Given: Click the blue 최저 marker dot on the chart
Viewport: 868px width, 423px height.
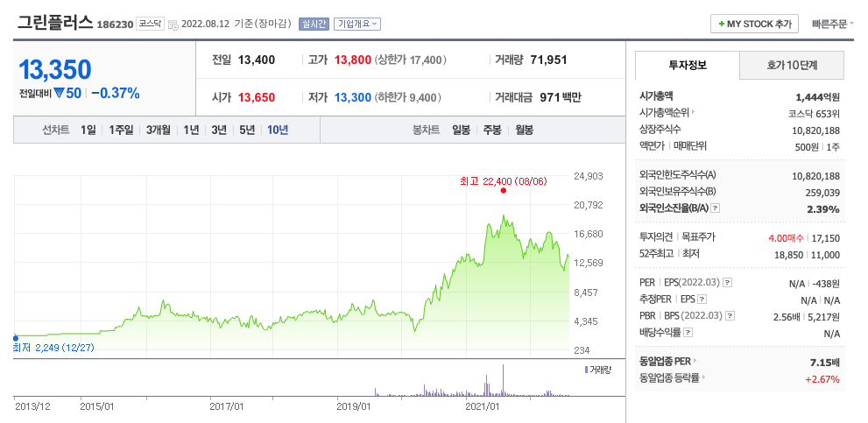Looking at the screenshot, I should click(x=16, y=338).
